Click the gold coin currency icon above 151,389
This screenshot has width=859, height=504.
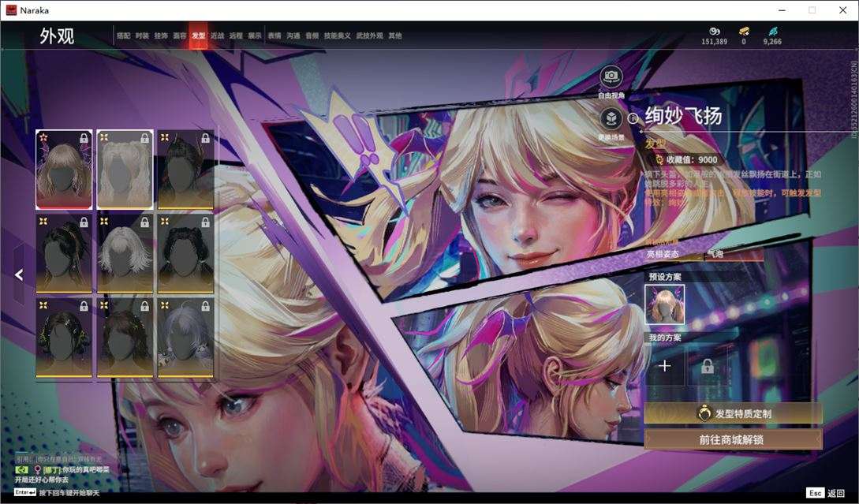click(x=715, y=32)
